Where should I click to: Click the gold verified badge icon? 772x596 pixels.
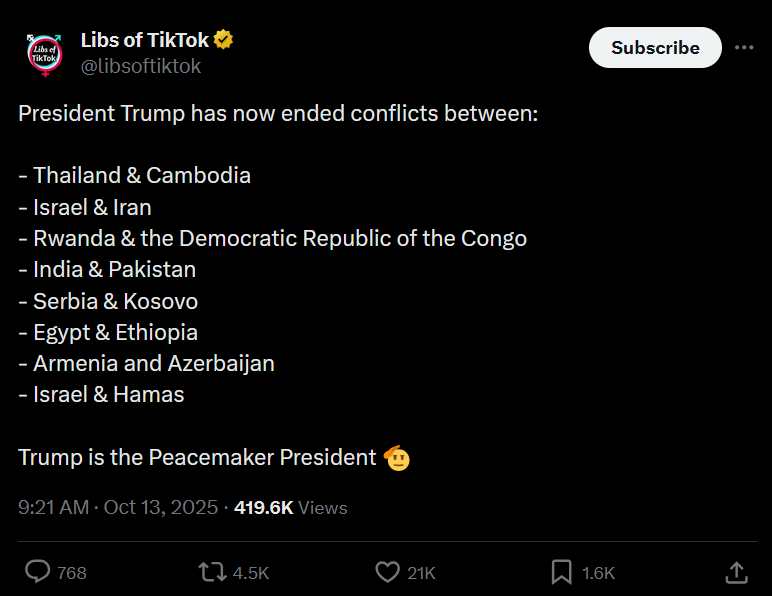[224, 40]
